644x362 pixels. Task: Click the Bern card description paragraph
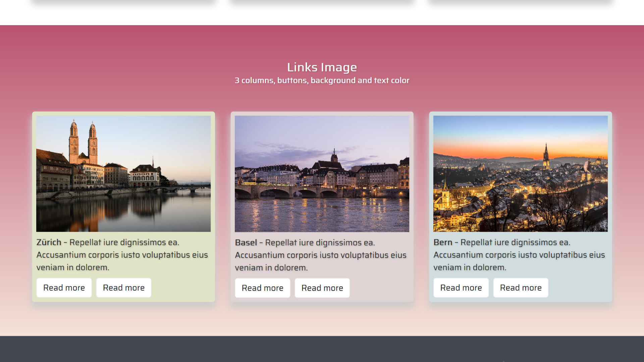519,255
